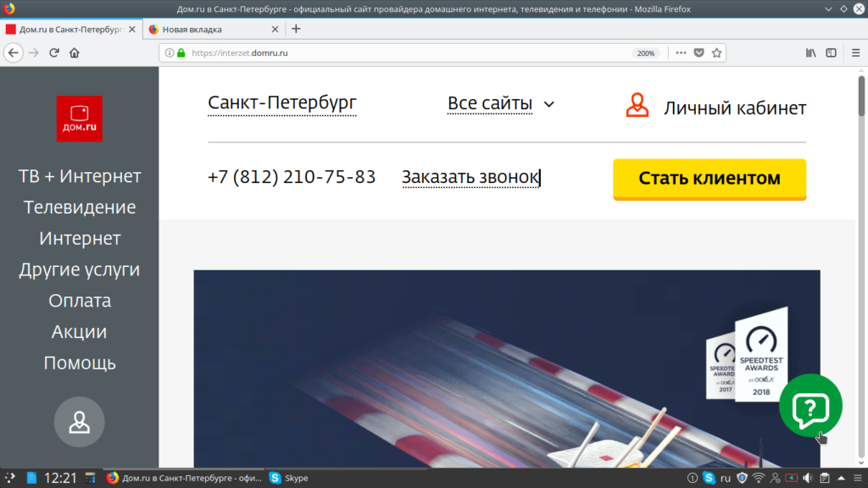Toggle the Firefox sidebar view

tap(832, 53)
